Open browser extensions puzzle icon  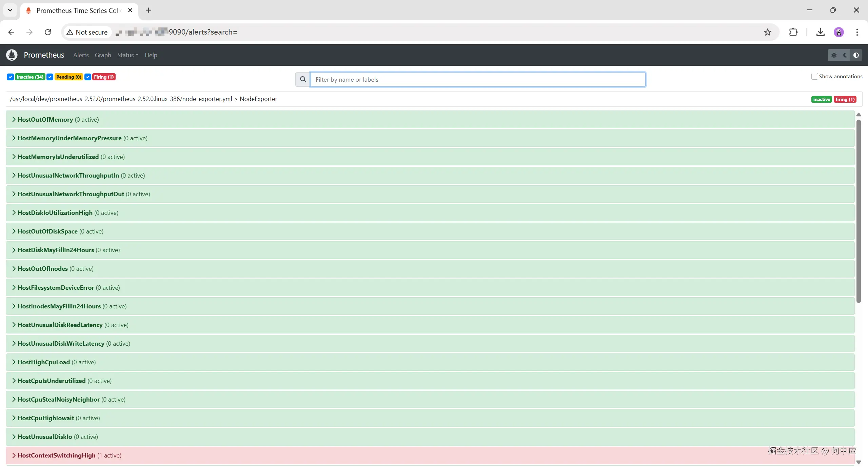tap(793, 32)
